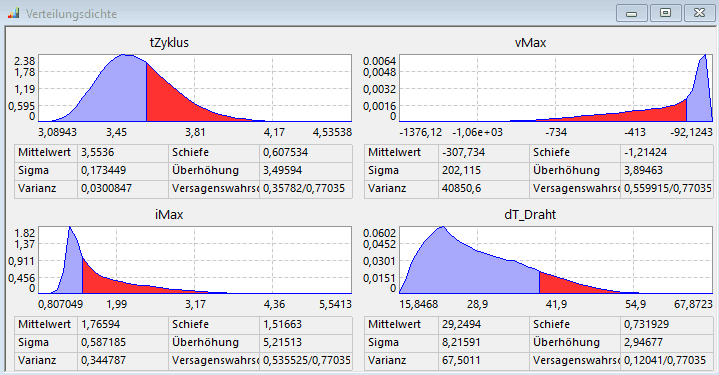The width and height of the screenshot is (719, 375).
Task: Select the vMax chart title
Action: click(x=530, y=43)
